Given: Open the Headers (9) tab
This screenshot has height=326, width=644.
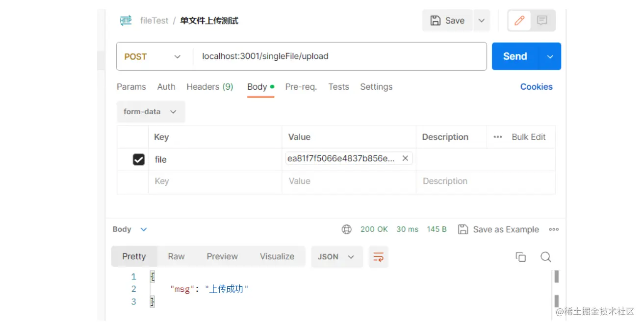Looking at the screenshot, I should tap(210, 87).
